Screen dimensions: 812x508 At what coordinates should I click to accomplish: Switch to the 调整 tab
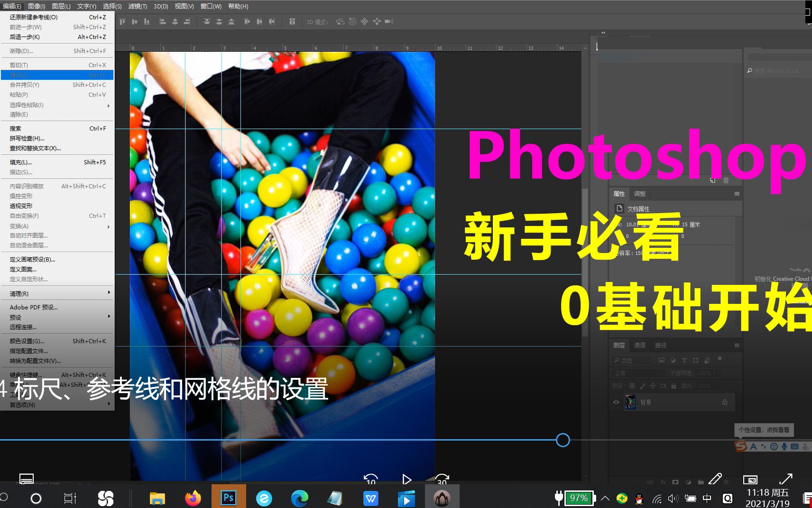pos(640,194)
